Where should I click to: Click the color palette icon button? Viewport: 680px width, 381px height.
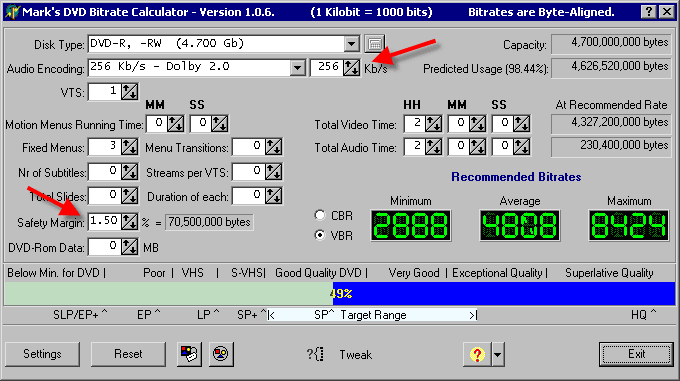pos(189,354)
